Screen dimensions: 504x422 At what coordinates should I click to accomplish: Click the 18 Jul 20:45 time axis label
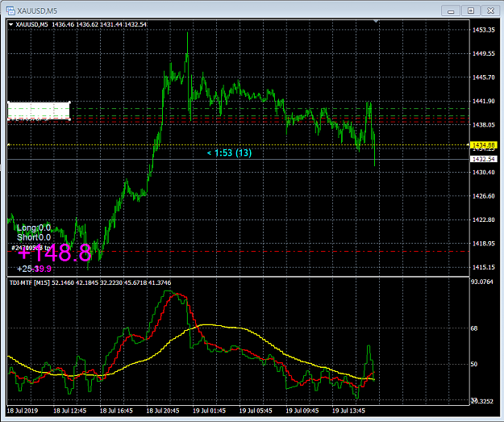tap(163, 411)
